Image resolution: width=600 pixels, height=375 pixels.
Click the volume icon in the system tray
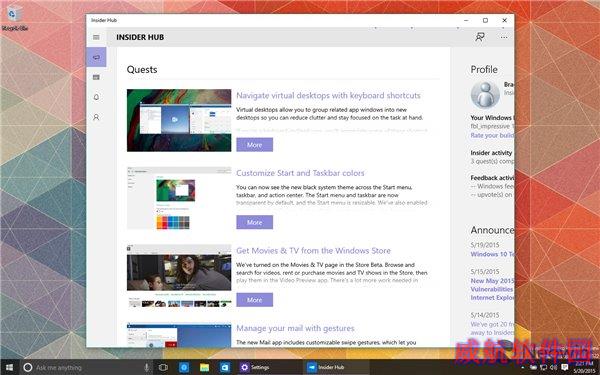pos(554,368)
